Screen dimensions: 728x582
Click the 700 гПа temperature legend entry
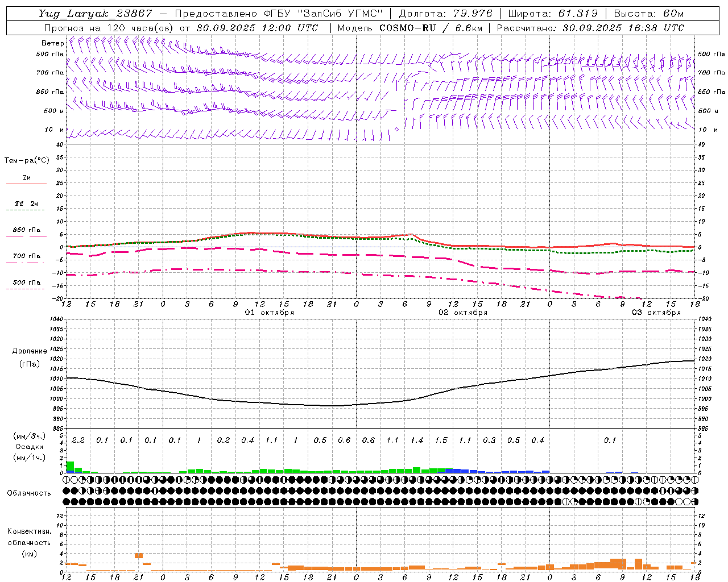[26, 256]
